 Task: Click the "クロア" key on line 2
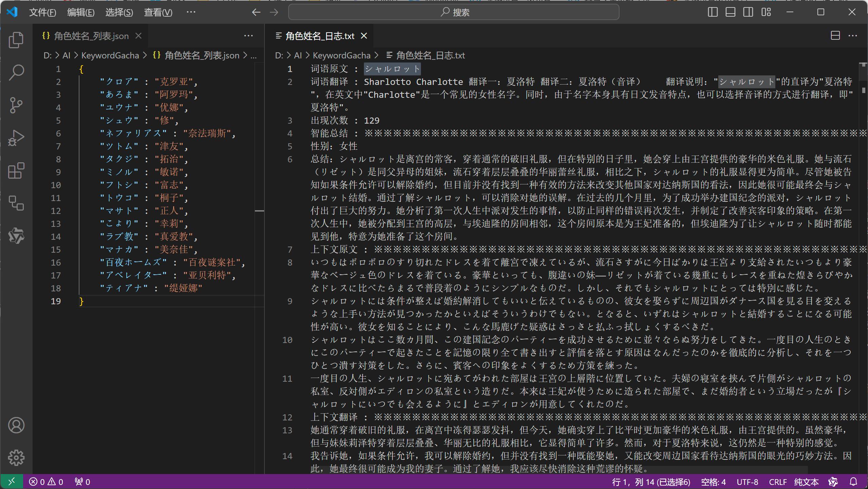119,82
